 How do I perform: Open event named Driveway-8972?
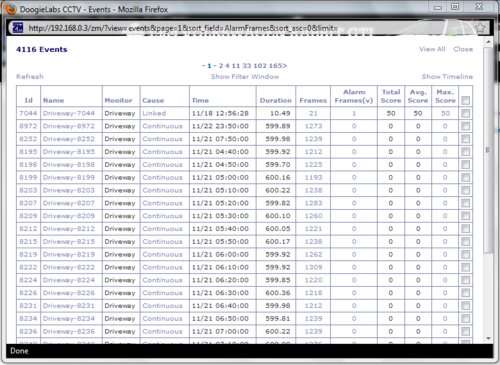pyautogui.click(x=69, y=126)
